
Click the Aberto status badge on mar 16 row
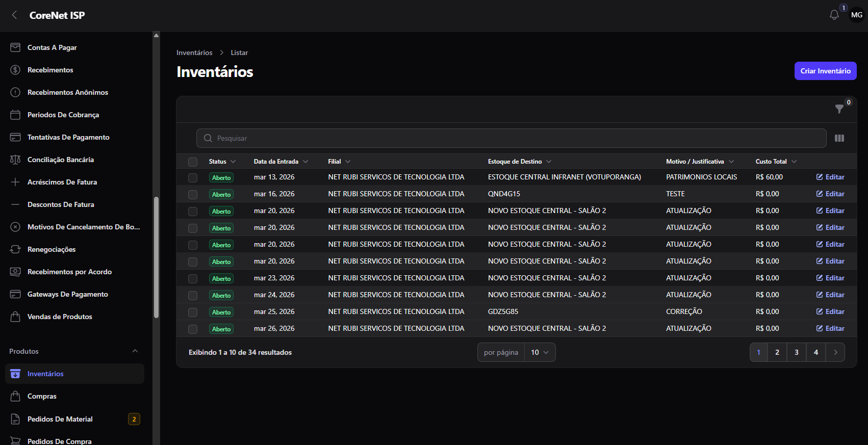coord(221,194)
